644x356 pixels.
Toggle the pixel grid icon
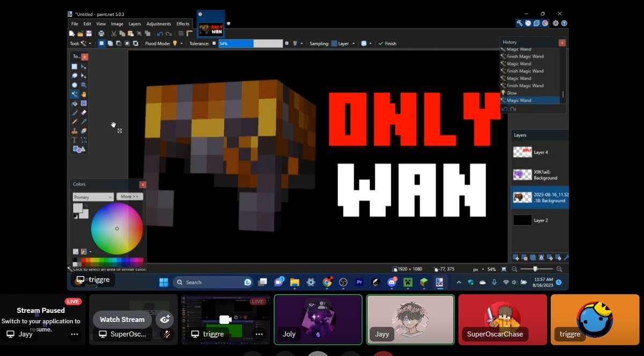point(181,33)
